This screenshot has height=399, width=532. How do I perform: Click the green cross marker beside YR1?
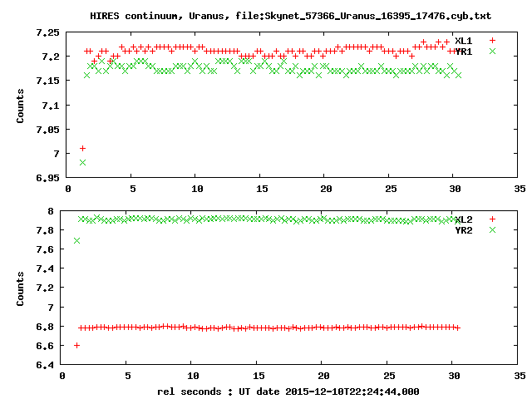(x=492, y=52)
